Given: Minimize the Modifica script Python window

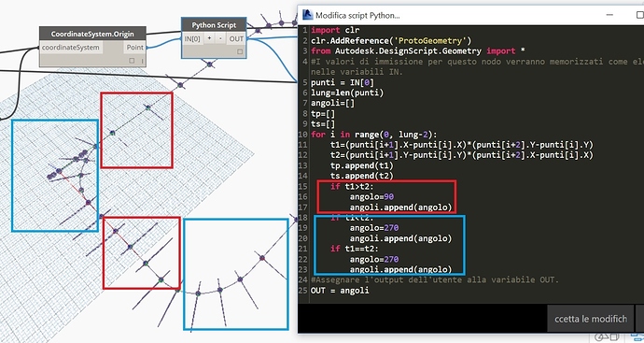Looking at the screenshot, I should point(609,15).
